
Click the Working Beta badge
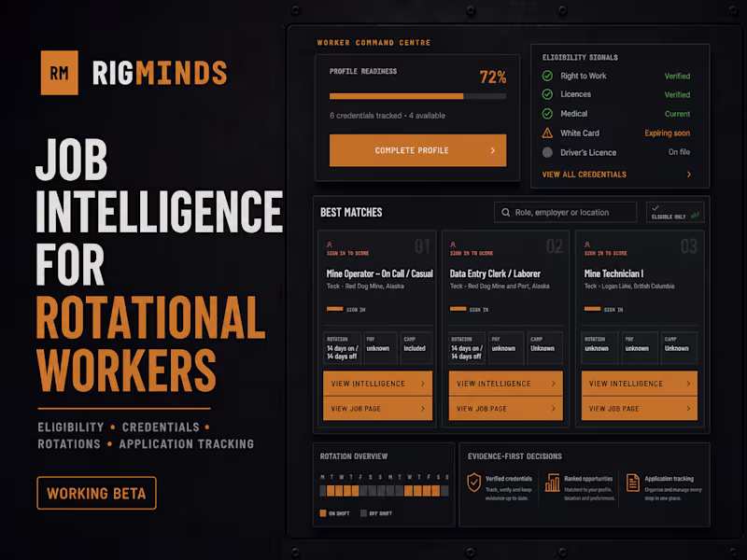[97, 494]
